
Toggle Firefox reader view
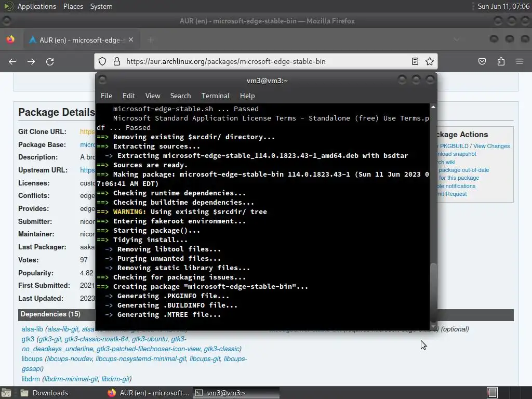[x=415, y=61]
